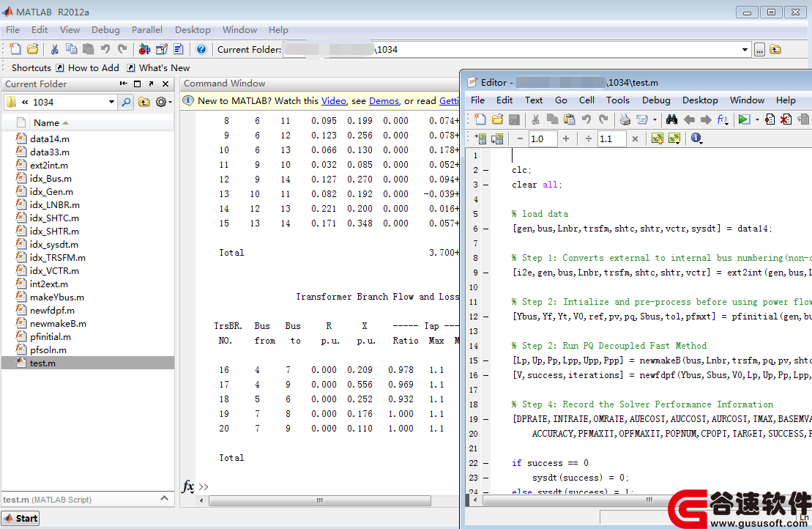Click browse for folder ellipsis button
The height and width of the screenshot is (529, 812).
pos(759,50)
